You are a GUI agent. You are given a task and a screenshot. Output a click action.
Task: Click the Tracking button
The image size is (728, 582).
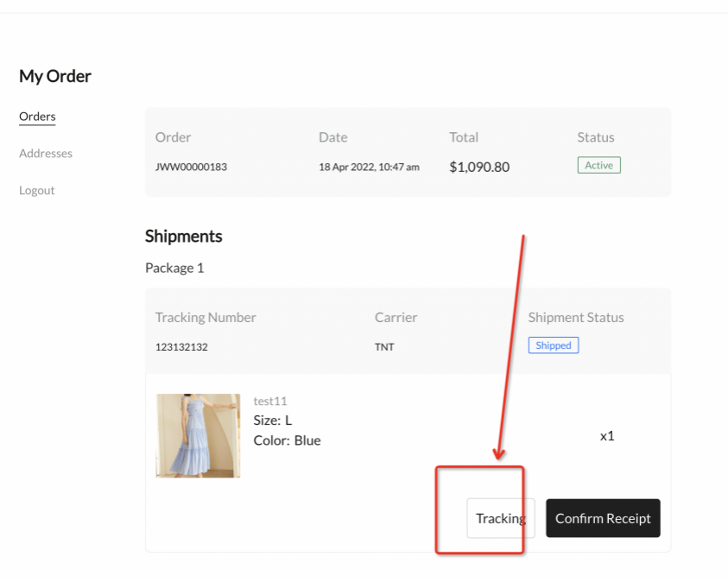501,518
